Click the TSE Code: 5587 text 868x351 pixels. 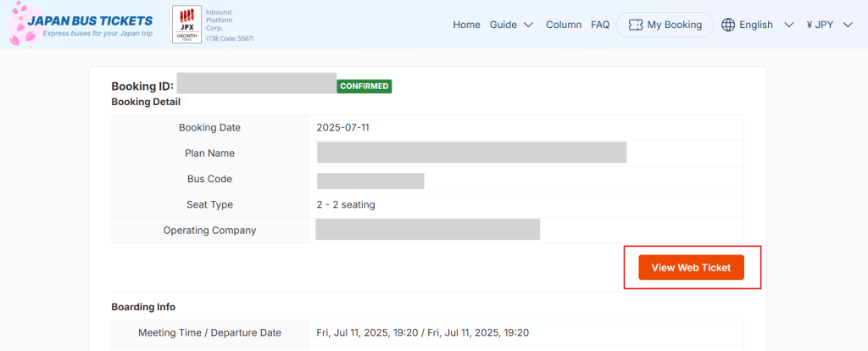[x=230, y=39]
